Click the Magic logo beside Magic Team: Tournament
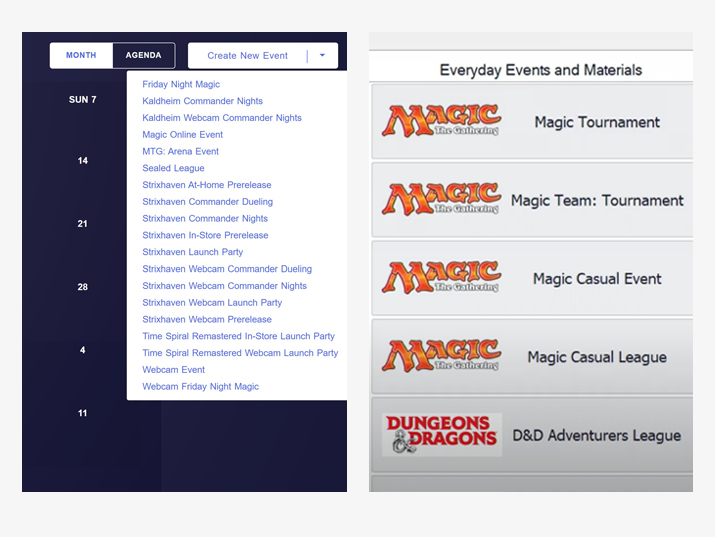The height and width of the screenshot is (537, 715). (x=441, y=199)
